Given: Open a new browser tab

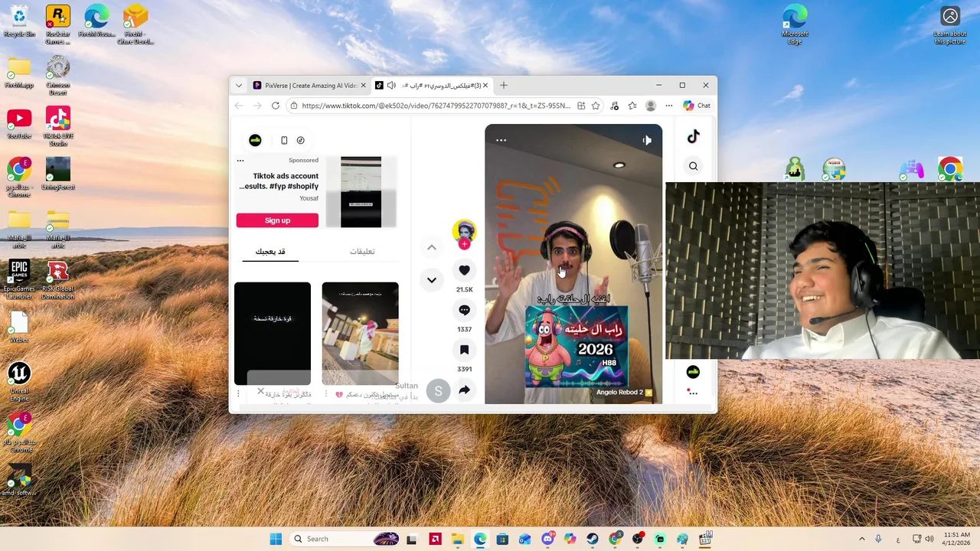Looking at the screenshot, I should (x=503, y=86).
